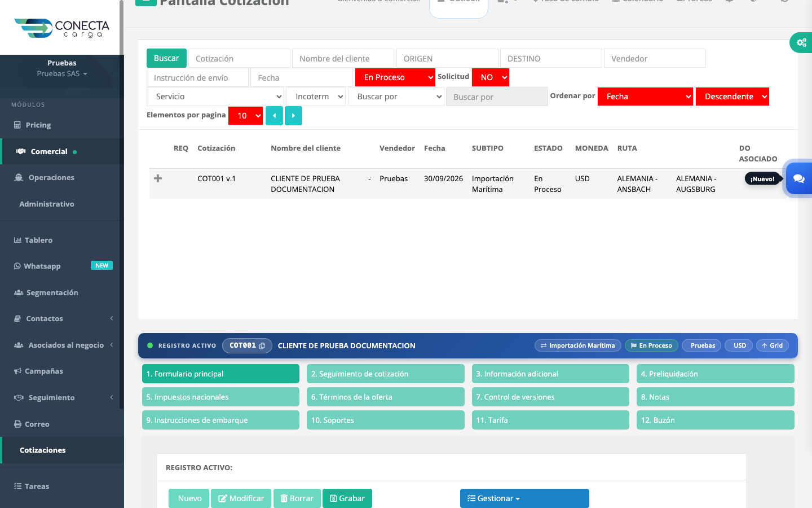Open the Incoterm dropdown
812x508 pixels.
pyautogui.click(x=316, y=97)
